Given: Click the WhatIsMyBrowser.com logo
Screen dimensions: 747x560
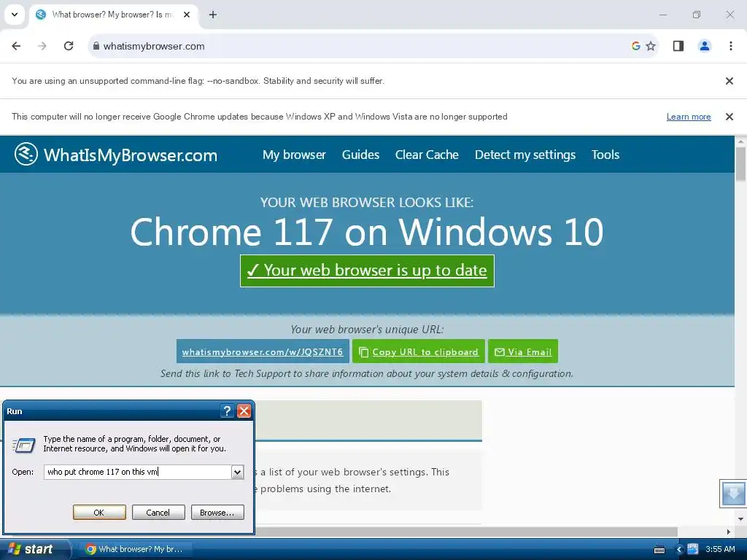Looking at the screenshot, I should (116, 155).
